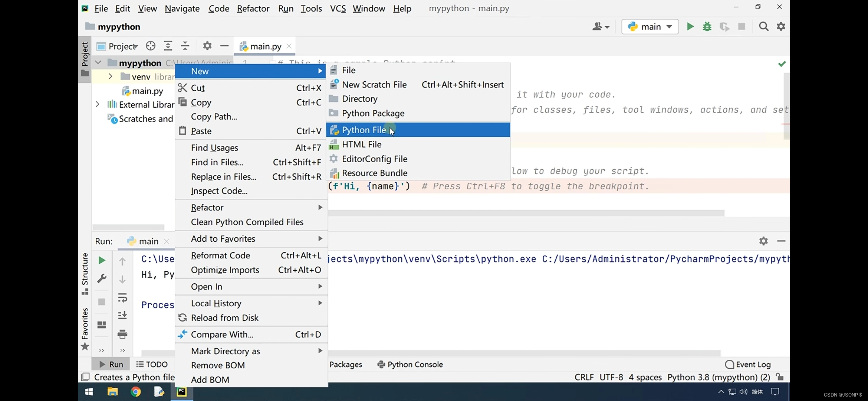The width and height of the screenshot is (868, 401).
Task: Open the VCS menu in menu bar
Action: (338, 8)
